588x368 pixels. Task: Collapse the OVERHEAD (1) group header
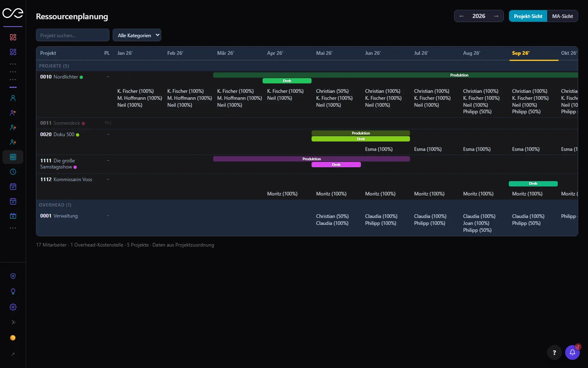[x=307, y=205]
